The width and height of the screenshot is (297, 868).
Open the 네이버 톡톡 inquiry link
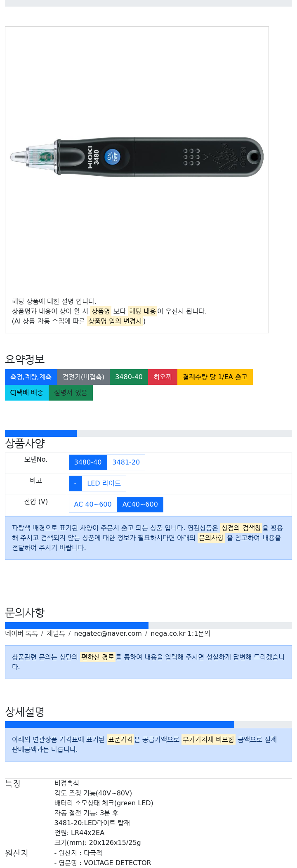pyautogui.click(x=21, y=634)
